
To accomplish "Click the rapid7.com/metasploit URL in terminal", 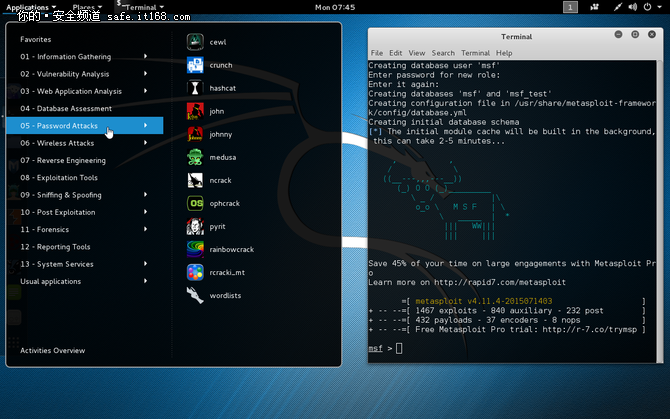I will click(500, 282).
